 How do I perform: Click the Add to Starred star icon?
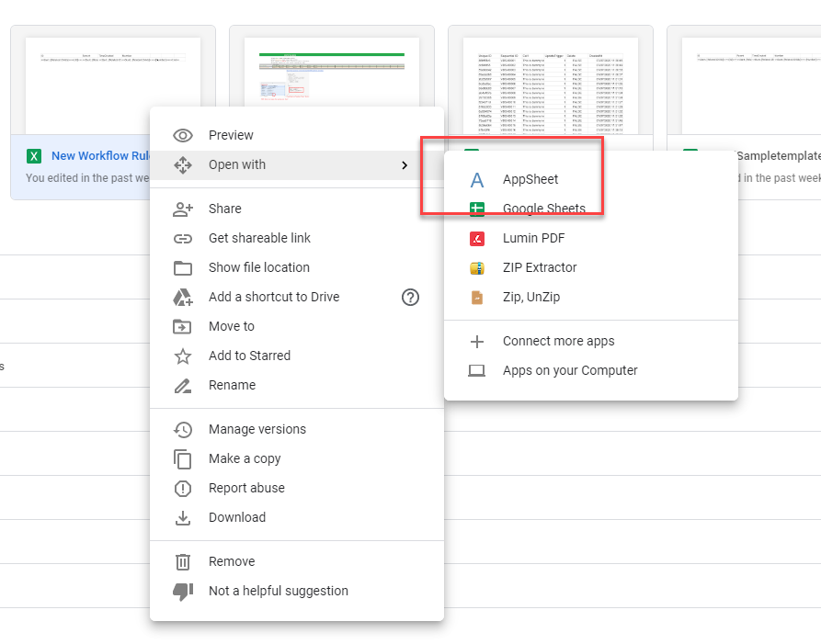[183, 356]
